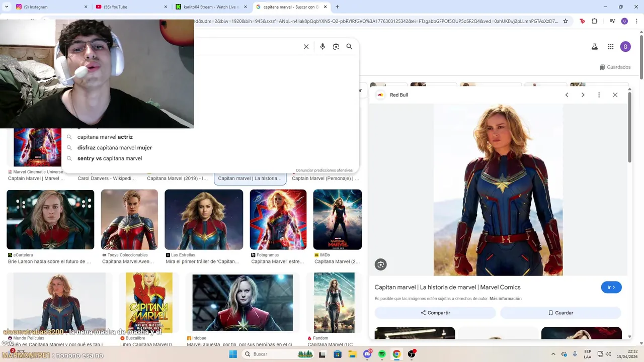Screen dimensions: 644x362
Task: Open more options in image preview panel
Action: (x=599, y=95)
